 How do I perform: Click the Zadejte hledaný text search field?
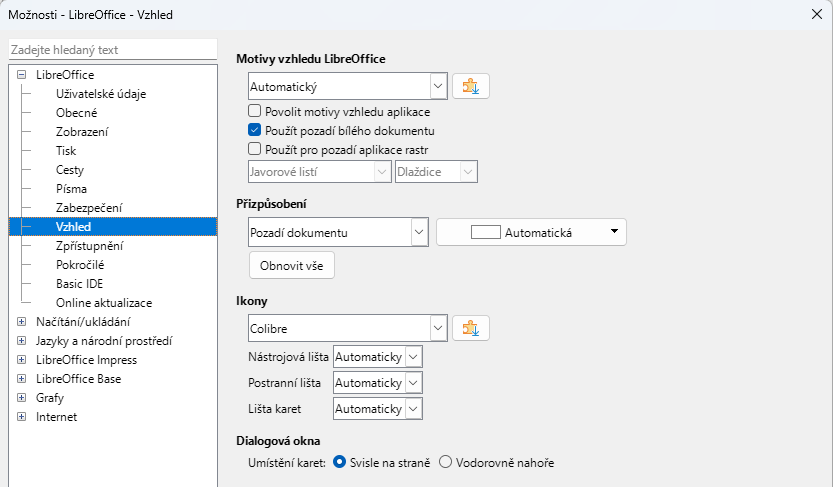[113, 49]
